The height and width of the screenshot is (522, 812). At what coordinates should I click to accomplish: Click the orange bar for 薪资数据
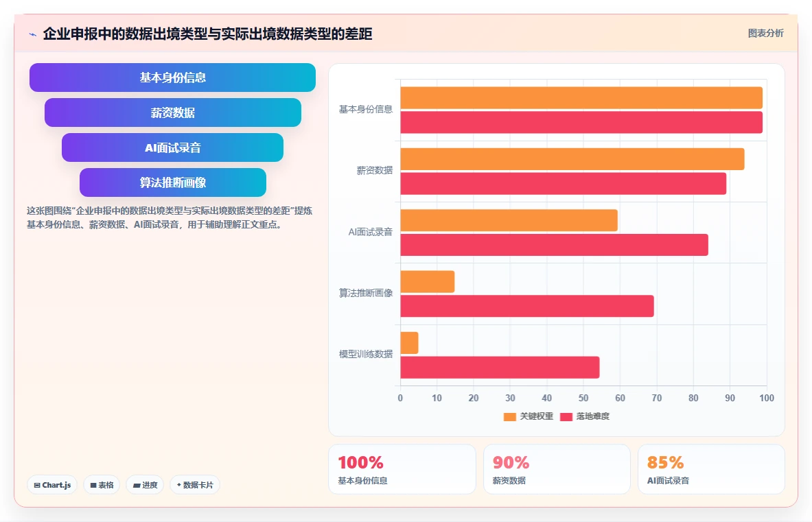572,159
